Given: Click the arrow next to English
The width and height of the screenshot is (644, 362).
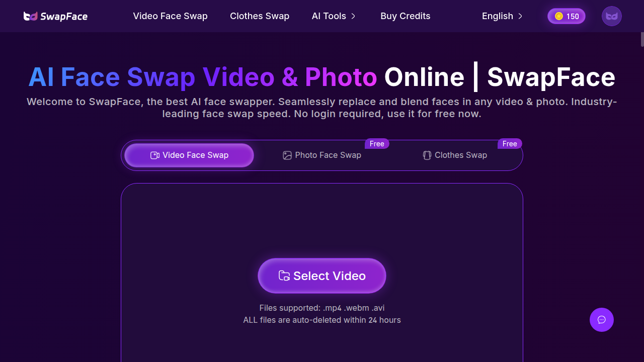Looking at the screenshot, I should click(x=520, y=16).
